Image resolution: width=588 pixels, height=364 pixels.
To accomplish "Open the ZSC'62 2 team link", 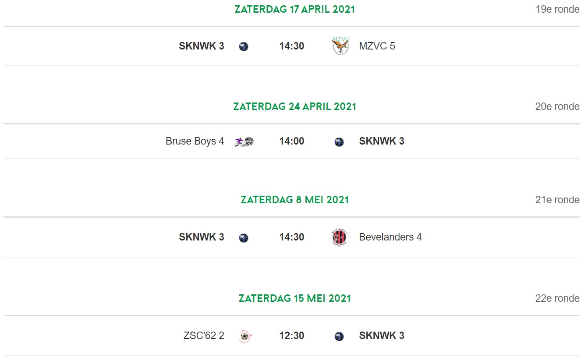I will coord(204,336).
